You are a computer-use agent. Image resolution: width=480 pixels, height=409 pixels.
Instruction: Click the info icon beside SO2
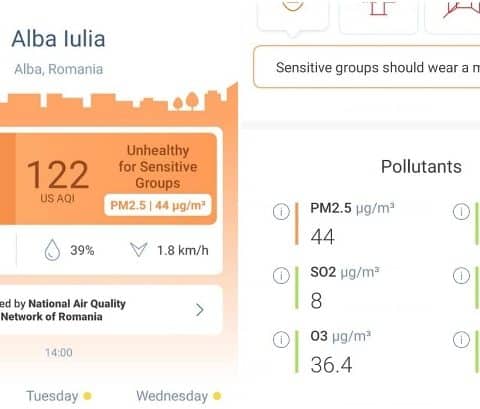point(281,276)
